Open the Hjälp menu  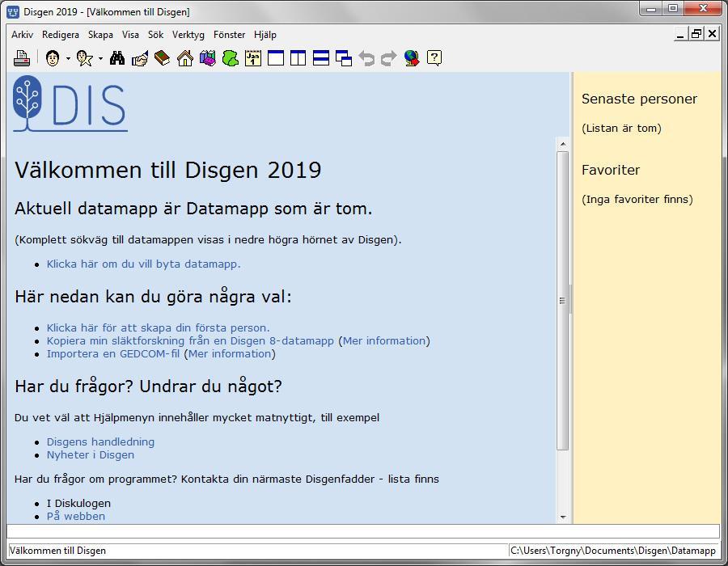tap(265, 35)
